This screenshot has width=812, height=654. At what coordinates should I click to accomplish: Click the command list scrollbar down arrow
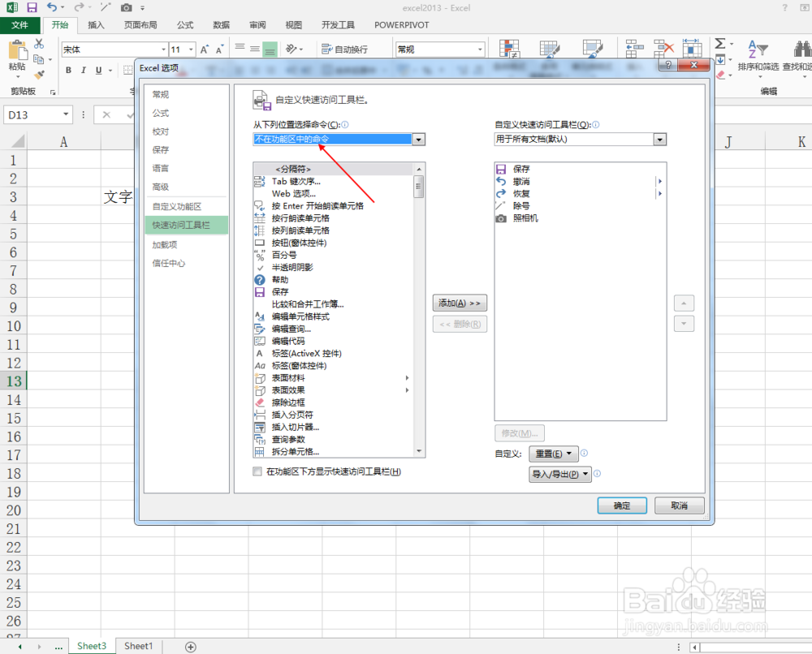click(x=419, y=452)
